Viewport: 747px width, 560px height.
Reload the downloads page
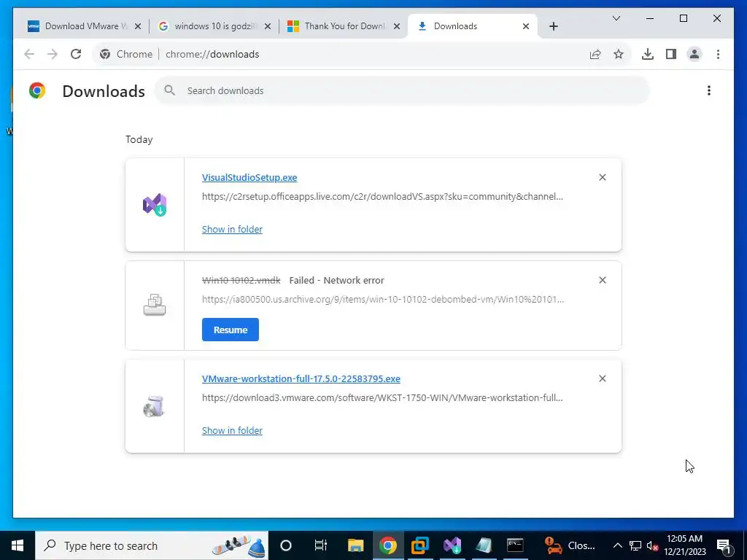76,54
